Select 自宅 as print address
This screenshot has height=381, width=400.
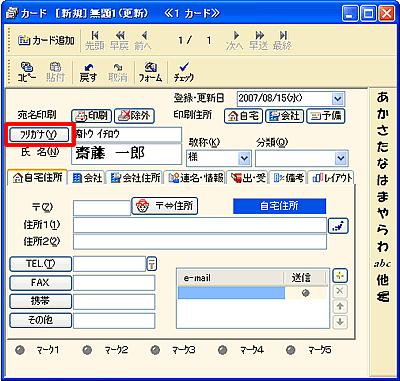coord(244,116)
